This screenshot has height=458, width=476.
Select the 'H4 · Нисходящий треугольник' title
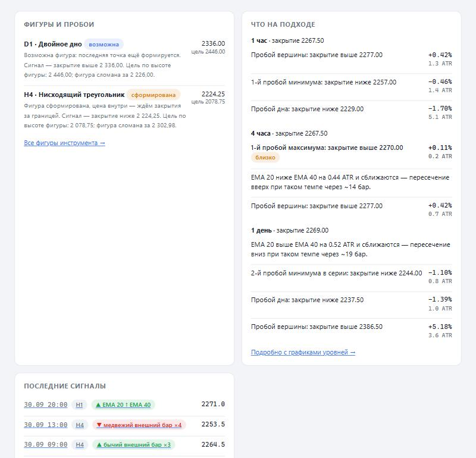(74, 95)
